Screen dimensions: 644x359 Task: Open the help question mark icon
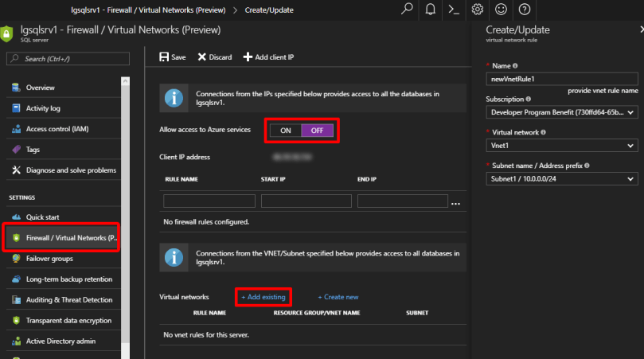[524, 10]
